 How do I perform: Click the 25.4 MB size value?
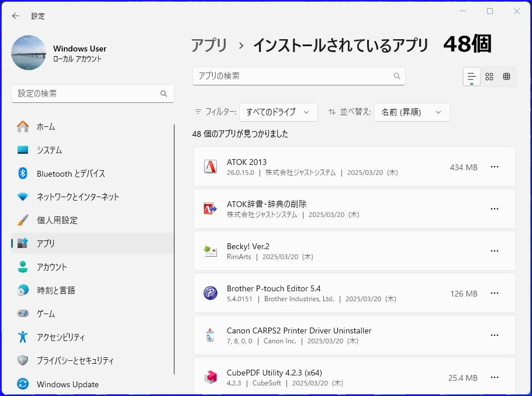pos(463,378)
